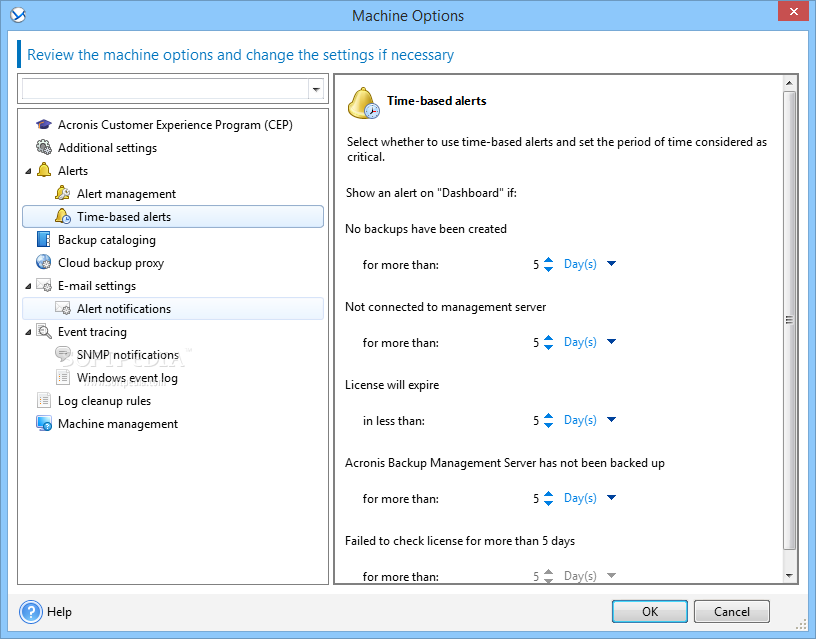
Task: Collapse the Event tracing tree node
Action: [x=28, y=331]
